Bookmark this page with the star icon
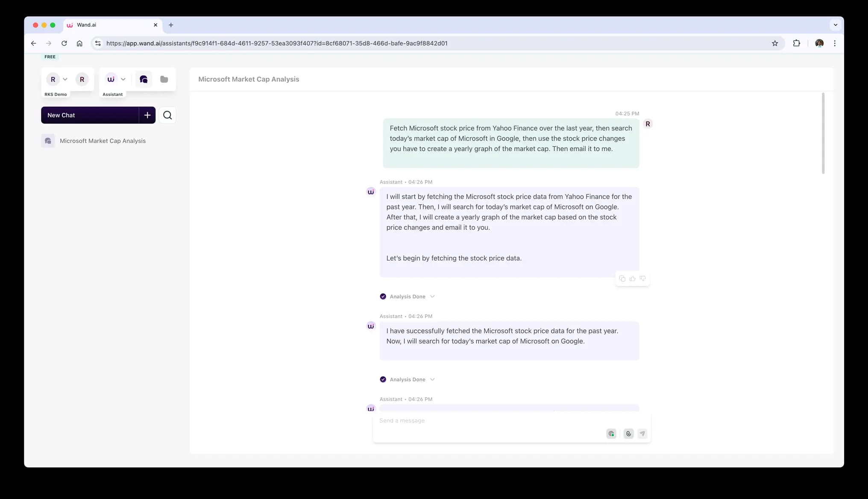 tap(775, 43)
